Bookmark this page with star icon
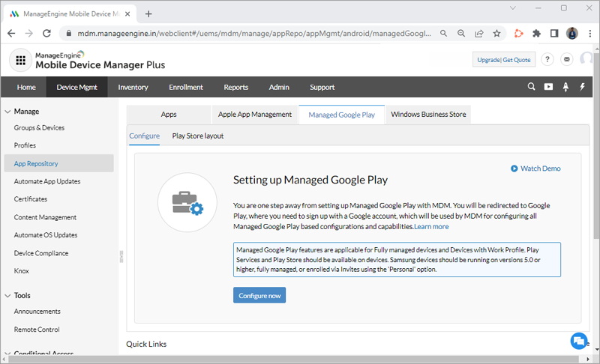Screen dimensions: 600x364 496,34
